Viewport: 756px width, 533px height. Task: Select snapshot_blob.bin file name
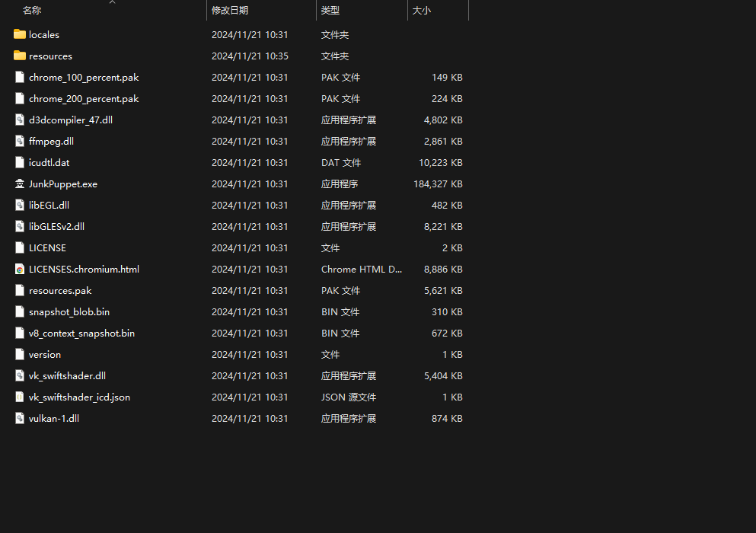point(69,311)
